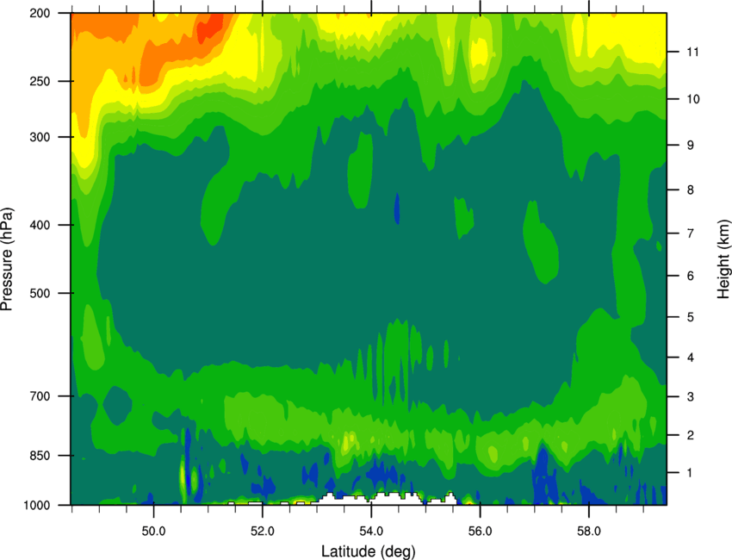Click the Height (km) axis title
Image resolution: width=732 pixels, height=560 pixels.
pos(723,258)
